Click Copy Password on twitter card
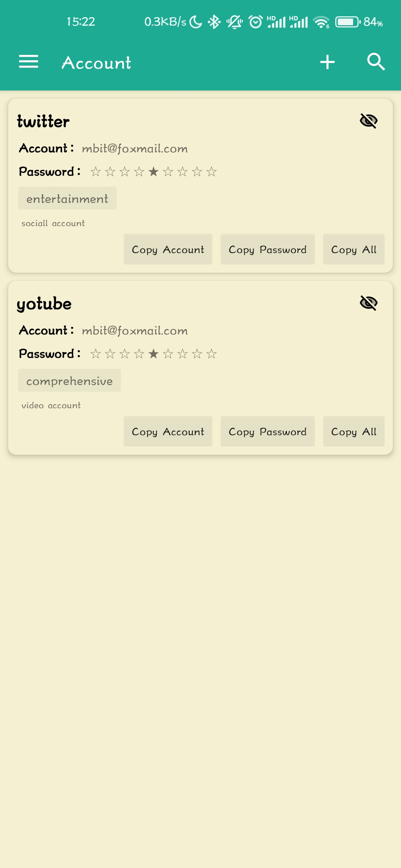 pos(268,249)
